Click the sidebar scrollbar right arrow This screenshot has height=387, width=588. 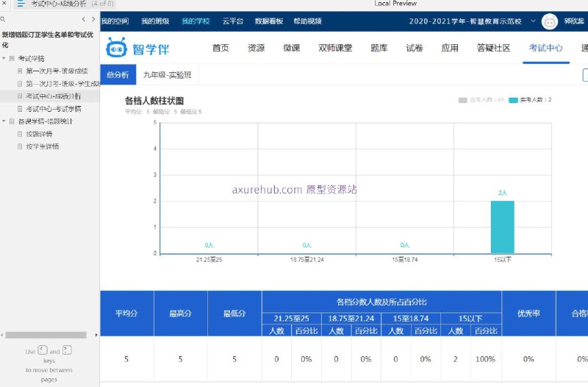pyautogui.click(x=96, y=335)
